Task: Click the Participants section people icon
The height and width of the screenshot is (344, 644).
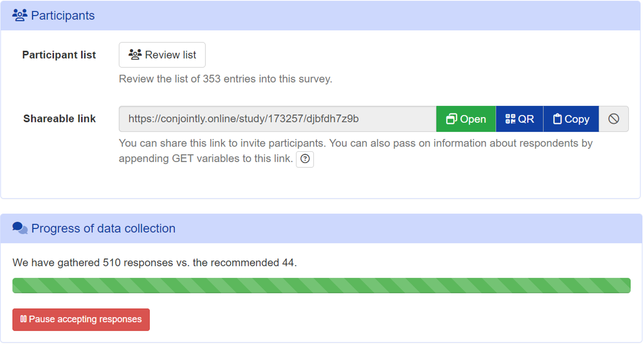Action: coord(20,15)
